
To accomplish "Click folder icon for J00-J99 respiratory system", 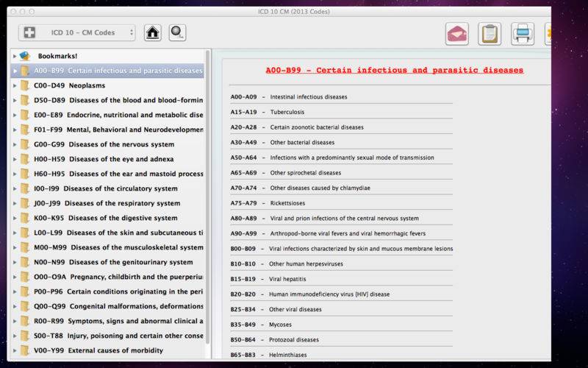I will click(25, 203).
